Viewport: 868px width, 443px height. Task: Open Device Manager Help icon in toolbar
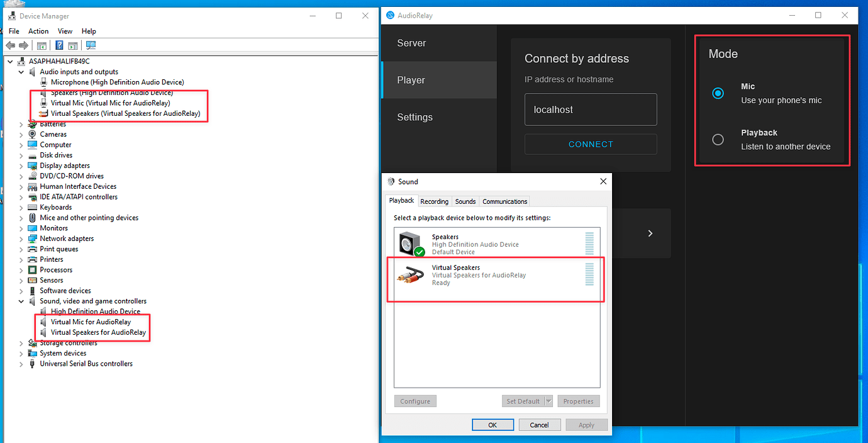(58, 45)
